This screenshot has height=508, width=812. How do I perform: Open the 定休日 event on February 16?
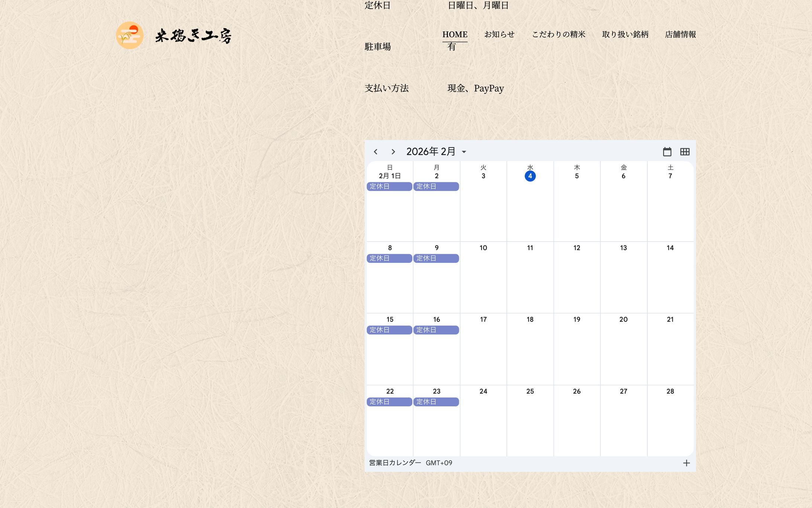pyautogui.click(x=436, y=330)
